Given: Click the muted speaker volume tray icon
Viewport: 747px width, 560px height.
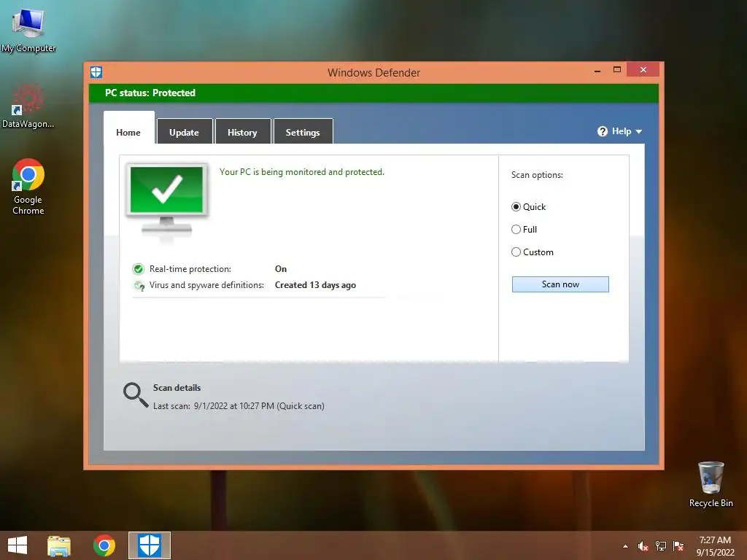Looking at the screenshot, I should (x=643, y=546).
